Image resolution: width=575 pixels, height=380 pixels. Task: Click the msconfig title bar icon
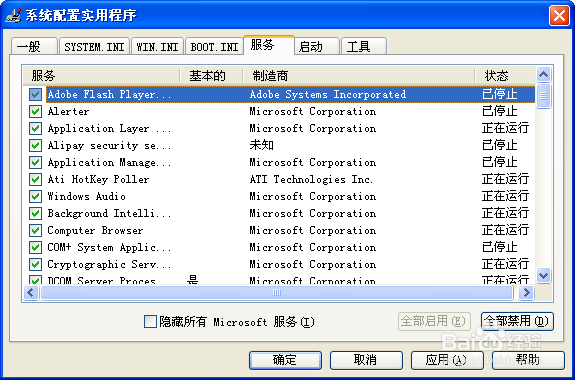point(13,15)
